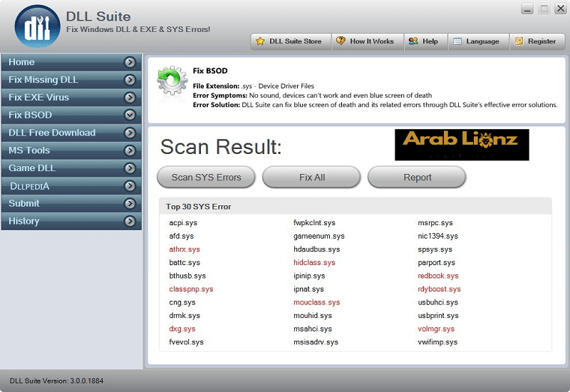
Task: Click the Register button
Action: pos(537,41)
